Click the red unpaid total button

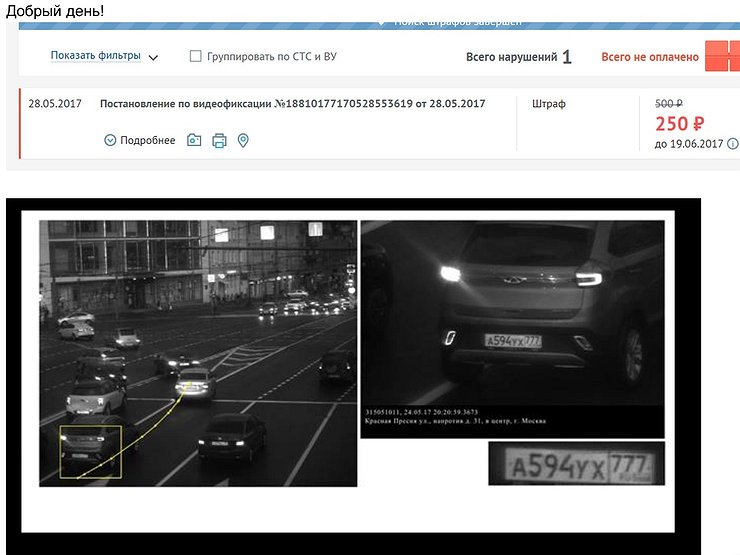pos(723,56)
